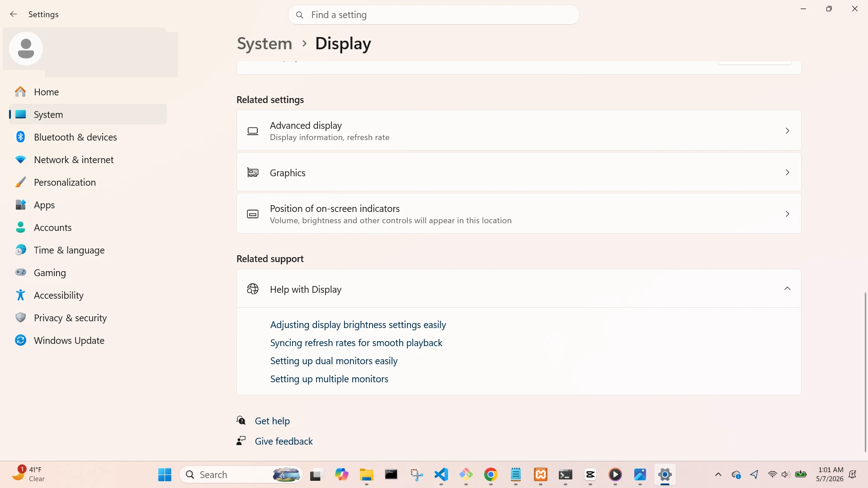Click the vertical scrollbar of settings page
868x488 pixels.
coord(865,371)
